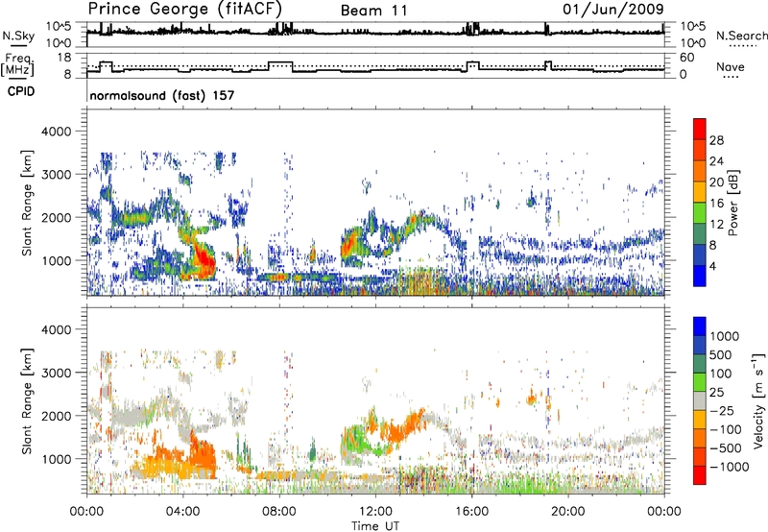Click the '-25' label on velocity color bar
Image resolution: width=768 pixels, height=532 pixels.
click(x=722, y=410)
